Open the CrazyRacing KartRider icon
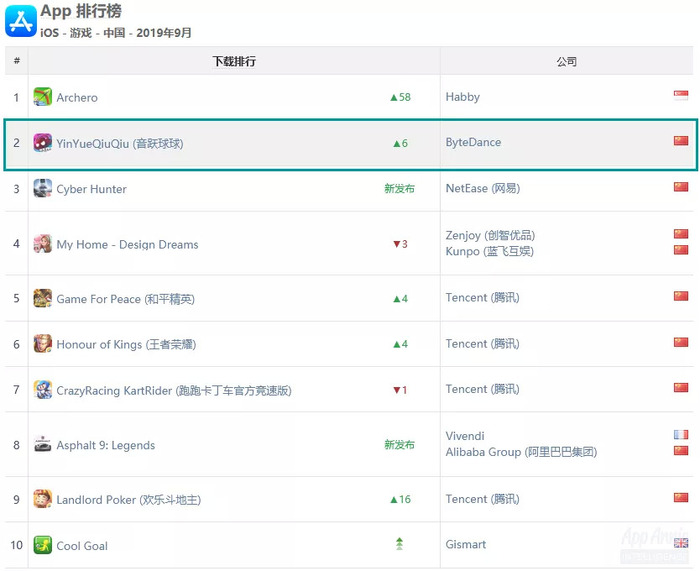The image size is (700, 571). [42, 390]
